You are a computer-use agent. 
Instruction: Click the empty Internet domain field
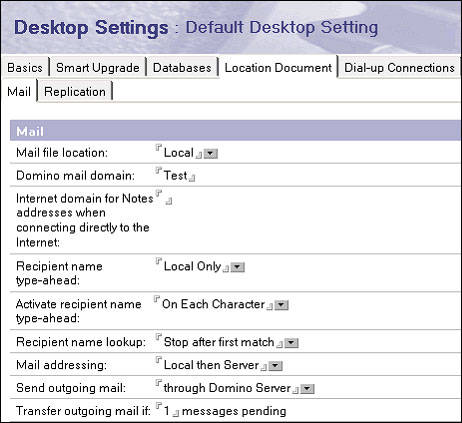(164, 197)
